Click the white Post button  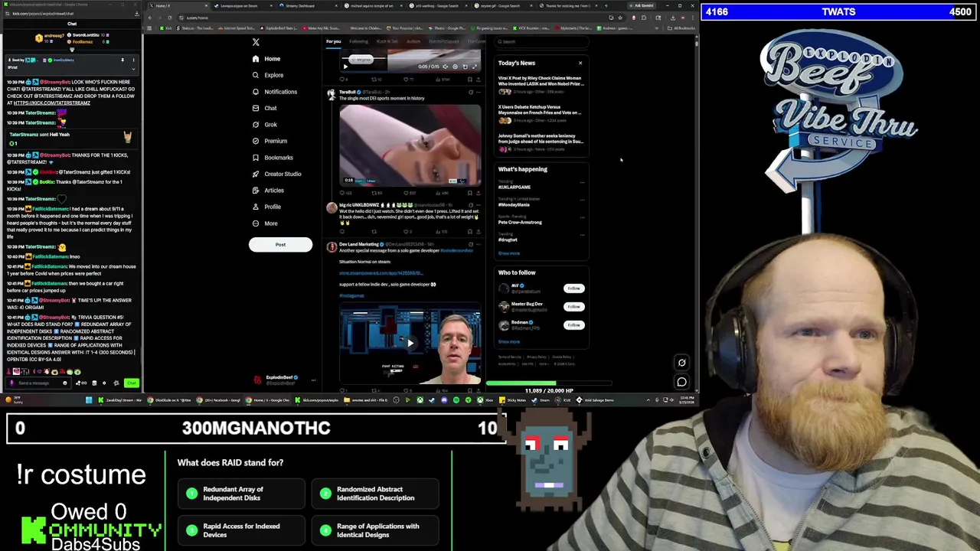pyautogui.click(x=280, y=245)
